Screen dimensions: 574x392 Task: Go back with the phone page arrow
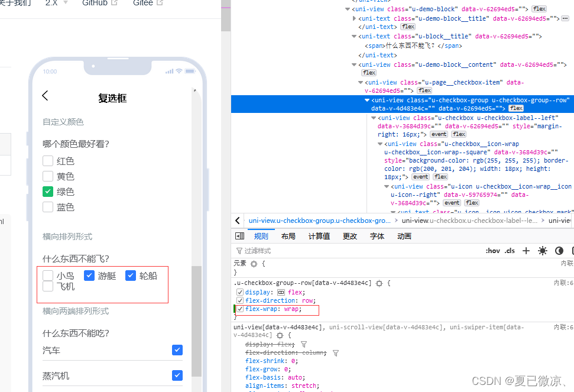(45, 96)
